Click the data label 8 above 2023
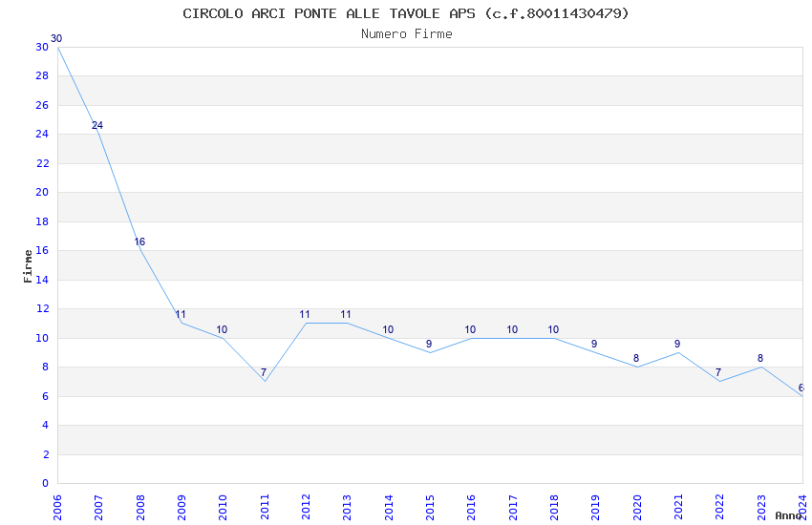 [760, 359]
